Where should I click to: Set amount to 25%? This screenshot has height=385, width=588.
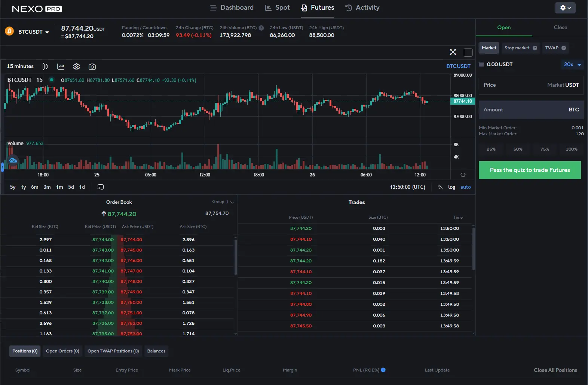(x=491, y=149)
